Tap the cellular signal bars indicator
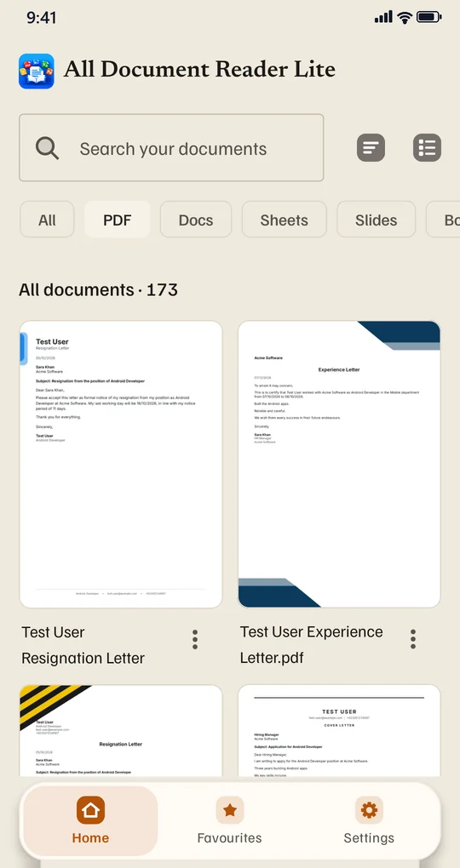The image size is (460, 868). [383, 18]
